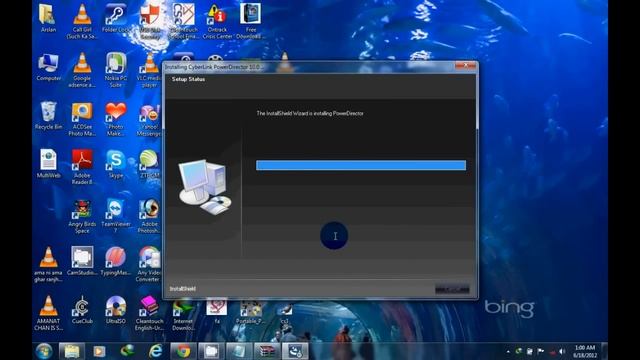
Task: Open the Computer desktop icon
Action: click(49, 67)
